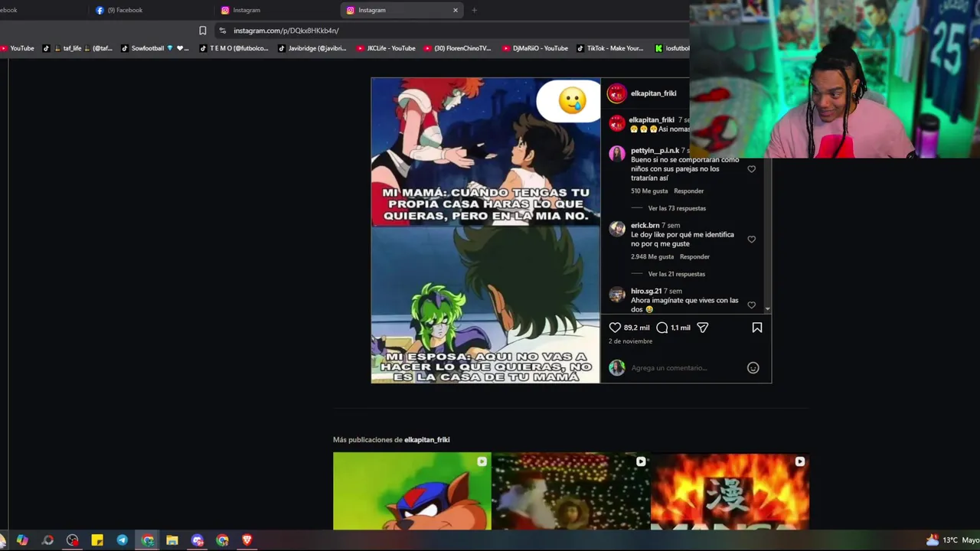Reply to erick.brn's comment
Image resolution: width=980 pixels, height=551 pixels.
694,257
